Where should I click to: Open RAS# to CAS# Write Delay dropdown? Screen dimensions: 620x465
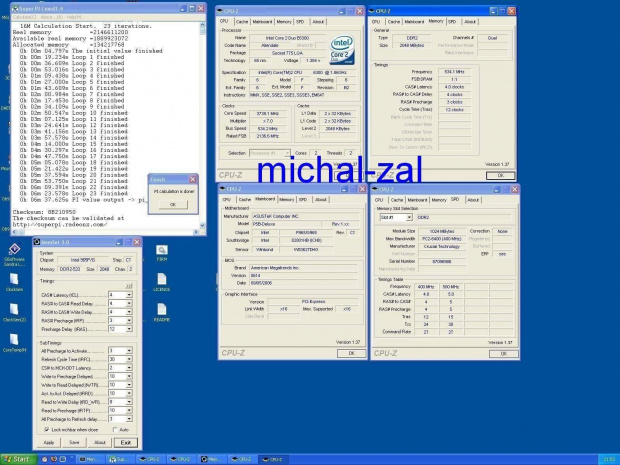coord(129,312)
